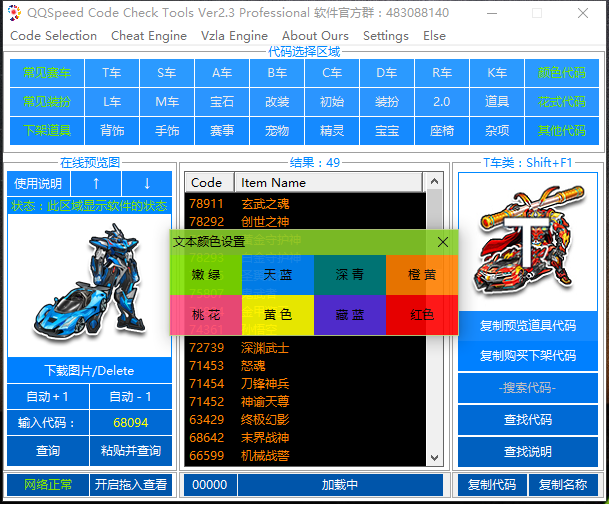Click the results list scroll-down arrow

point(435,458)
